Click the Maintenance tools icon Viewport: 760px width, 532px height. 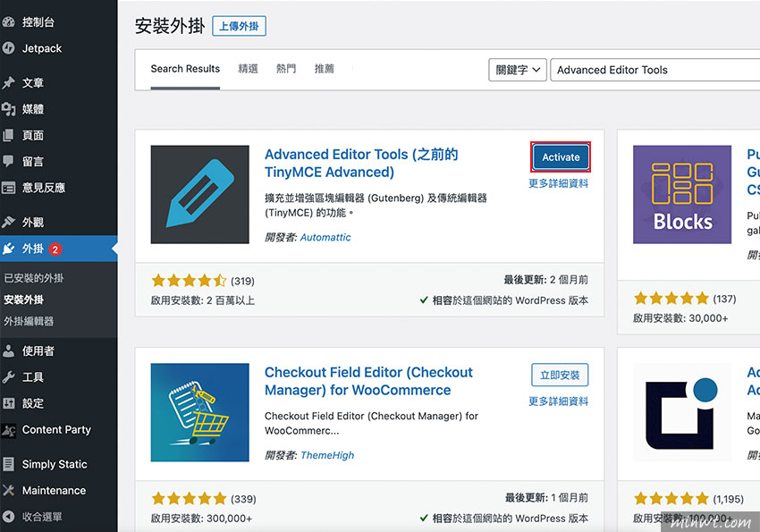8,490
